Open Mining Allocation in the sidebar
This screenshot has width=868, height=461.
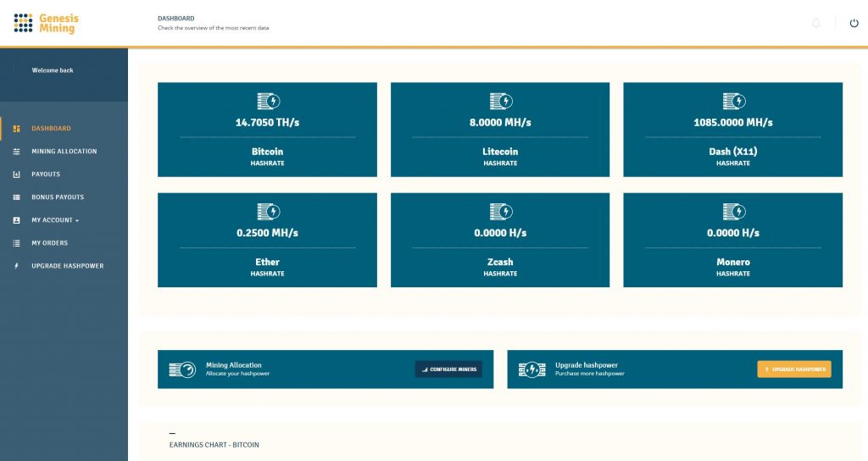click(64, 151)
